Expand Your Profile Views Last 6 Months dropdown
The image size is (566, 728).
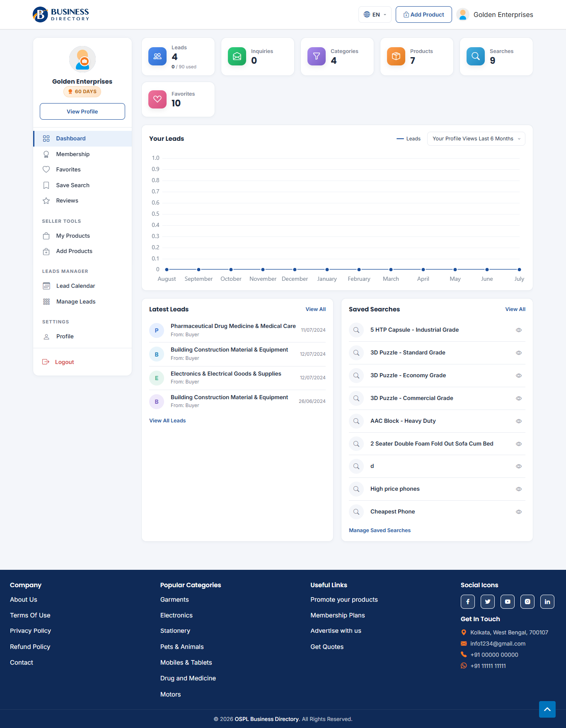pos(476,139)
